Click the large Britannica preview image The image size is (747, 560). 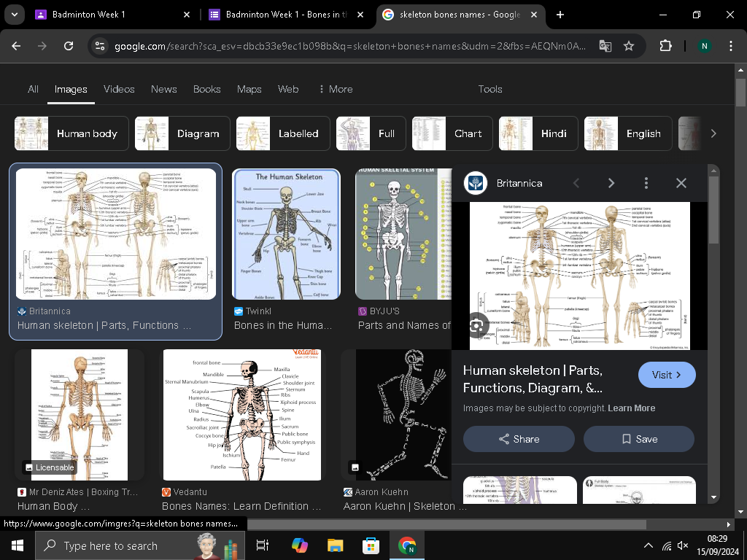click(x=579, y=276)
